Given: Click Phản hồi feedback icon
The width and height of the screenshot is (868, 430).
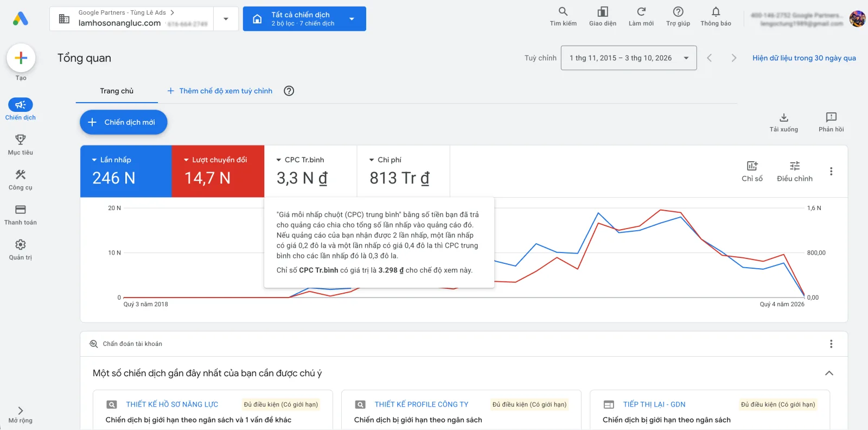Looking at the screenshot, I should click(x=831, y=117).
